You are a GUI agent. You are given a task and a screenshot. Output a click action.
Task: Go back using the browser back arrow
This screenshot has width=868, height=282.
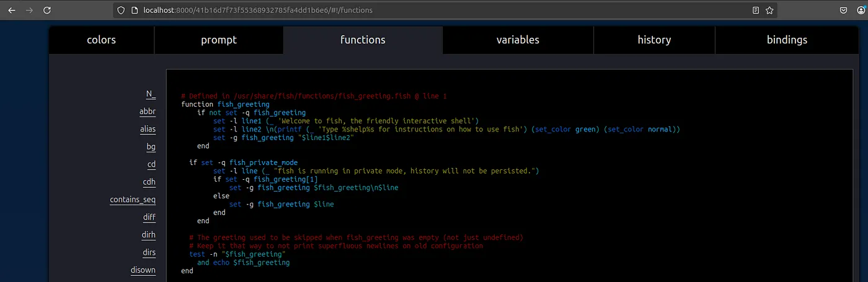[11, 10]
